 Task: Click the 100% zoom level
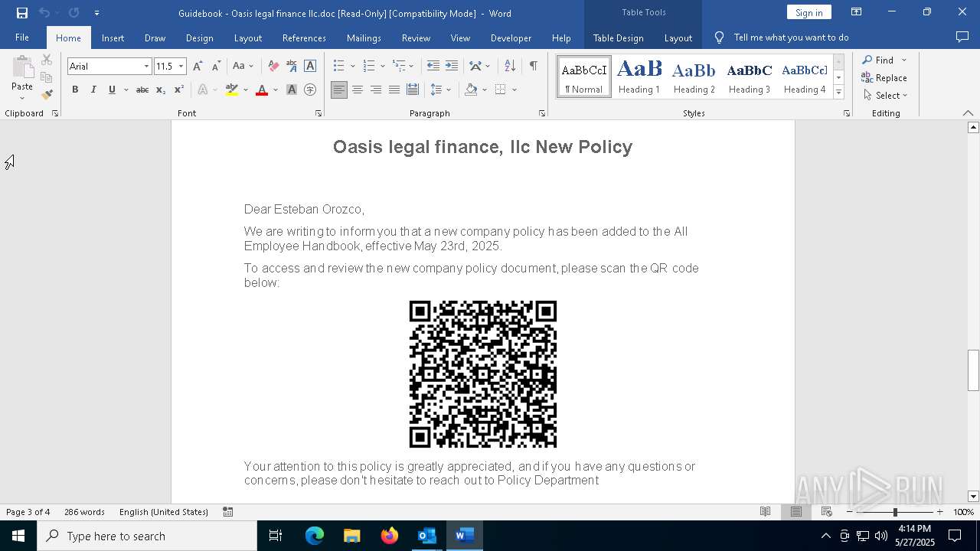point(963,512)
